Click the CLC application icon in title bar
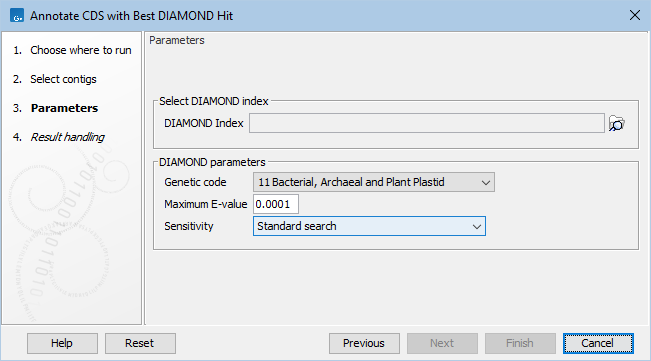 [17, 16]
